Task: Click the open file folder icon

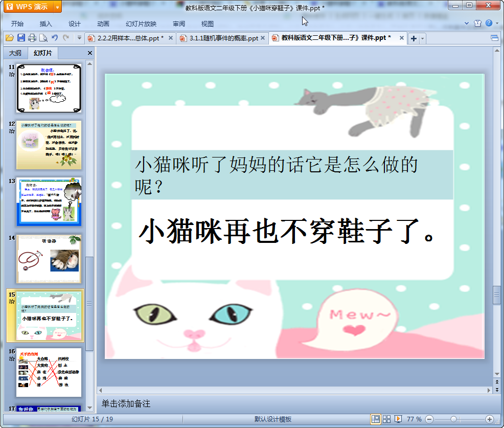Action: (x=10, y=38)
